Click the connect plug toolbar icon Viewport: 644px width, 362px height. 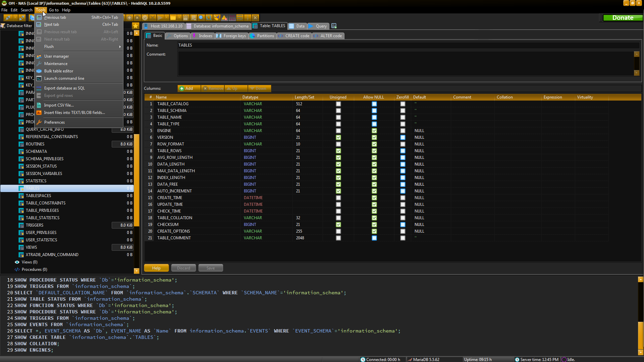pos(8,18)
